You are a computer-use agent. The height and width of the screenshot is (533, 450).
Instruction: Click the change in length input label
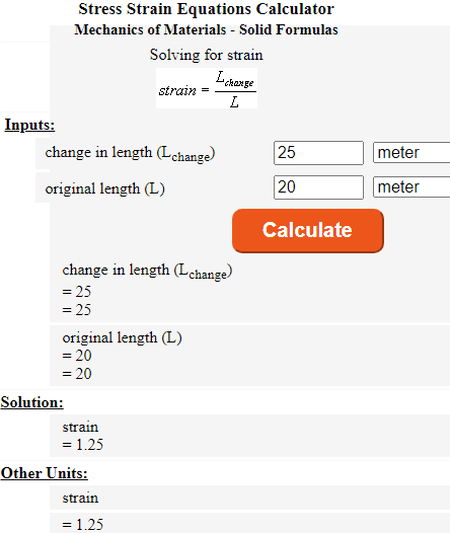(130, 154)
